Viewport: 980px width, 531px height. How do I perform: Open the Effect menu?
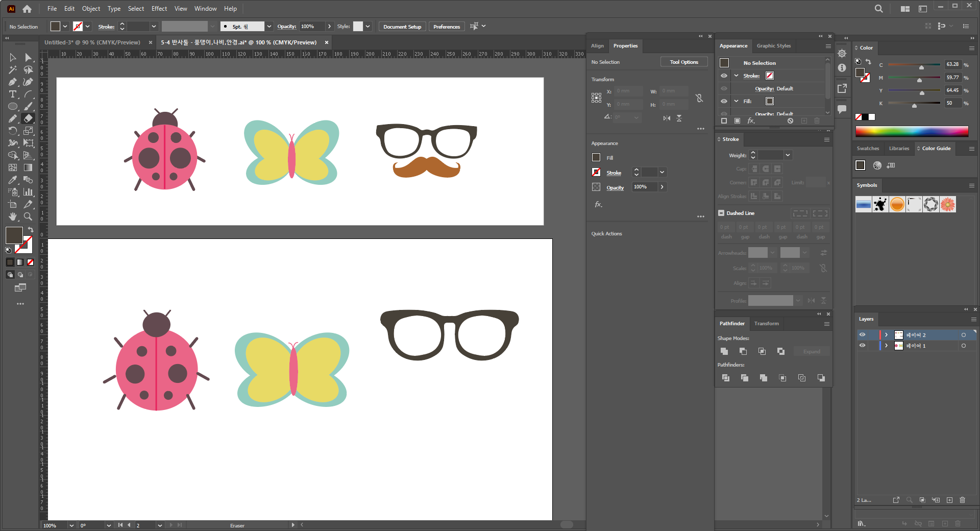tap(159, 9)
